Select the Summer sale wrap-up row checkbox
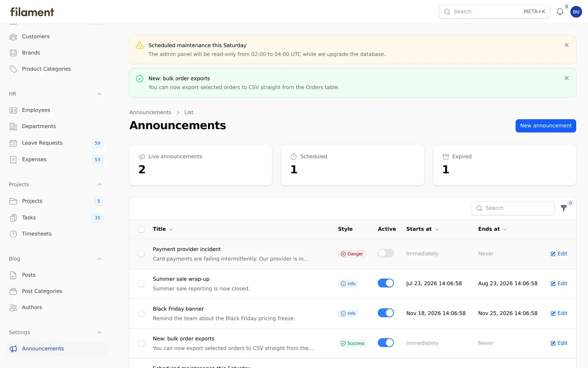The height and width of the screenshot is (368, 588). tap(141, 284)
